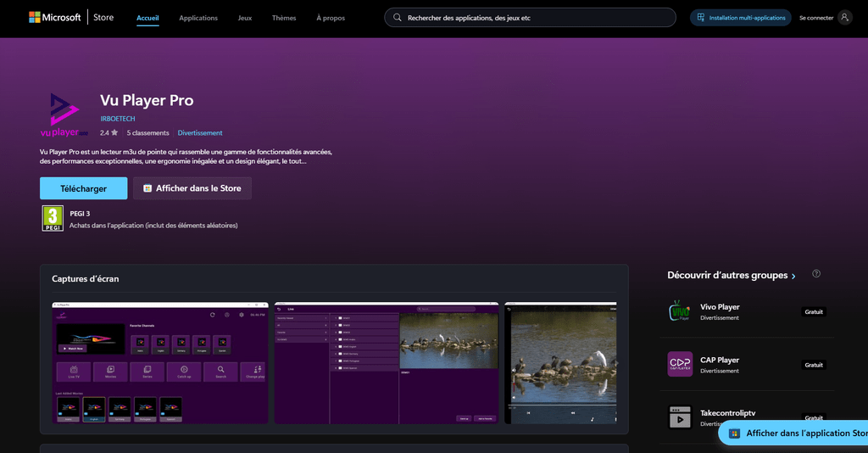The width and height of the screenshot is (868, 453).
Task: Click the help question mark icon
Action: coord(816,273)
